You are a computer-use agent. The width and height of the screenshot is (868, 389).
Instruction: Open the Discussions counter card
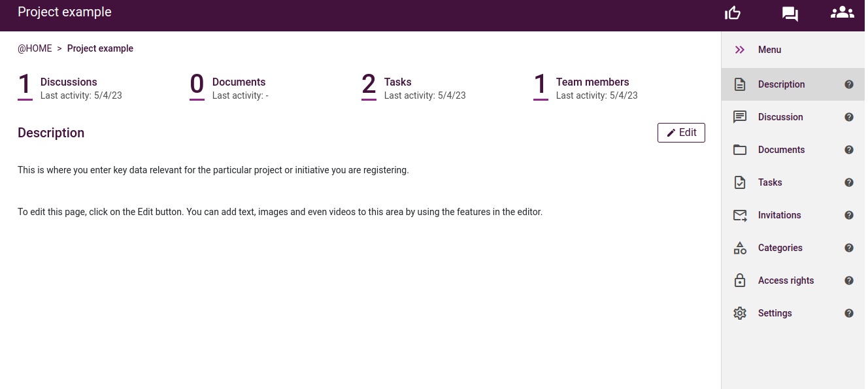[x=70, y=87]
